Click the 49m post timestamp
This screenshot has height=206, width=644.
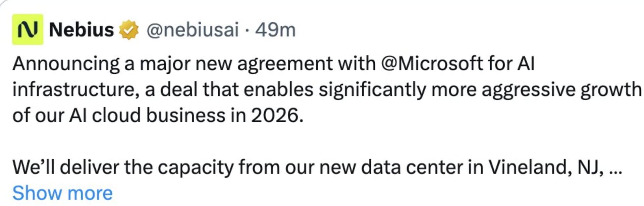coord(275,30)
